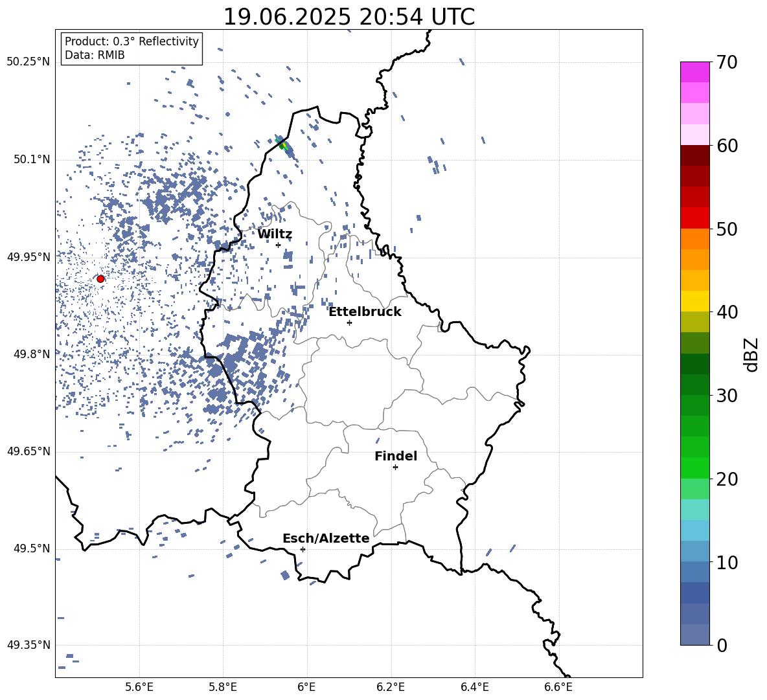The image size is (767, 700).
Task: Click the 50 colorbar tick label
Action: [x=727, y=229]
